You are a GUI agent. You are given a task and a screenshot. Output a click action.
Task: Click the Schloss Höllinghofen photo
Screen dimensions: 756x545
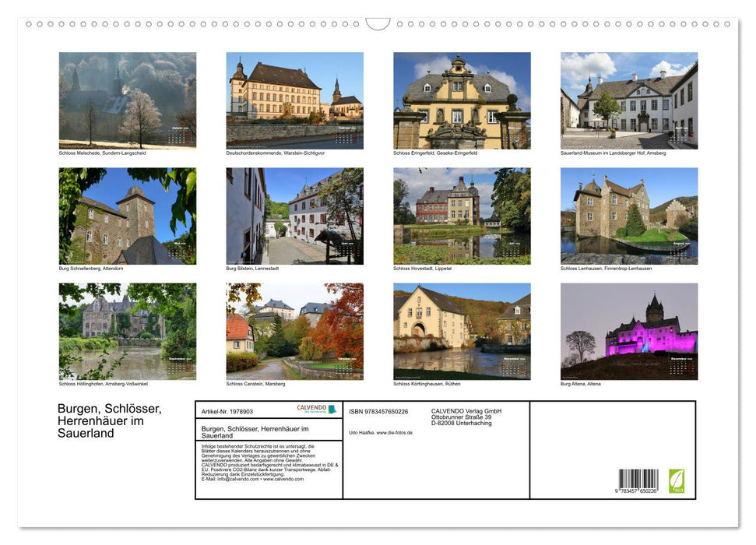[128, 331]
